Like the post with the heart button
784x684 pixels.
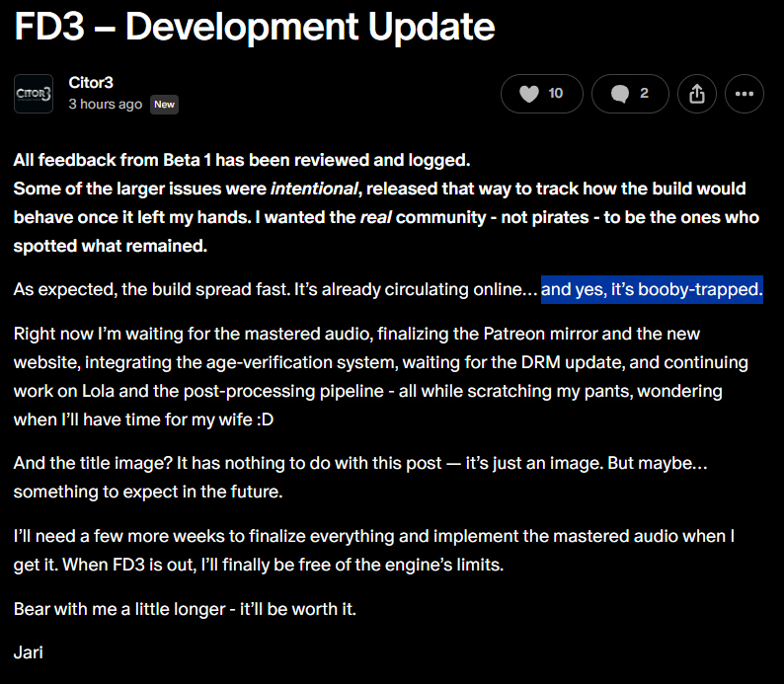(x=541, y=94)
